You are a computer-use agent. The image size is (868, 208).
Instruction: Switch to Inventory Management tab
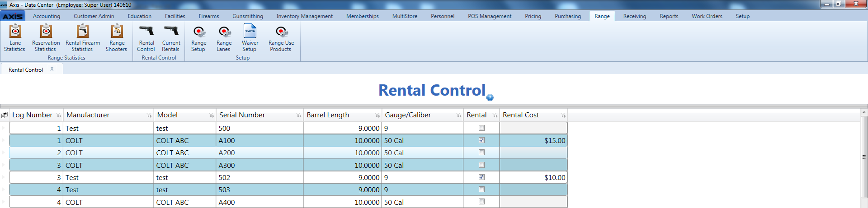(305, 16)
